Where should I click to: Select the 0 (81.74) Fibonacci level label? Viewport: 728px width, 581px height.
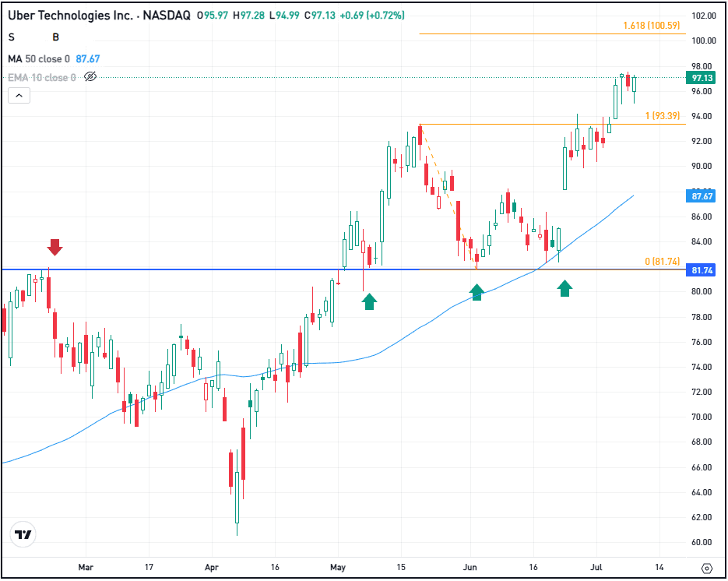pyautogui.click(x=663, y=262)
